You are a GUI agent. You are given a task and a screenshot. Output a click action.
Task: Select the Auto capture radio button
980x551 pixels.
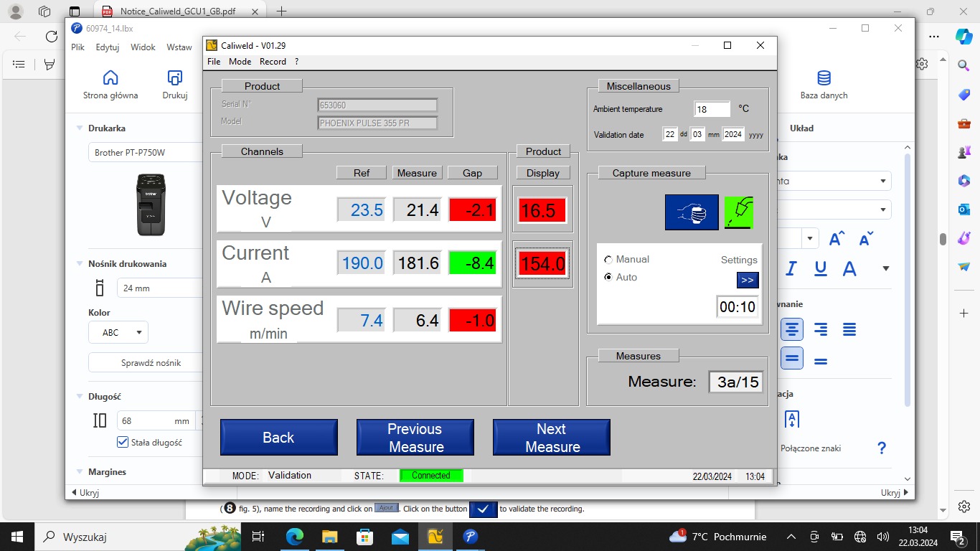coord(608,278)
